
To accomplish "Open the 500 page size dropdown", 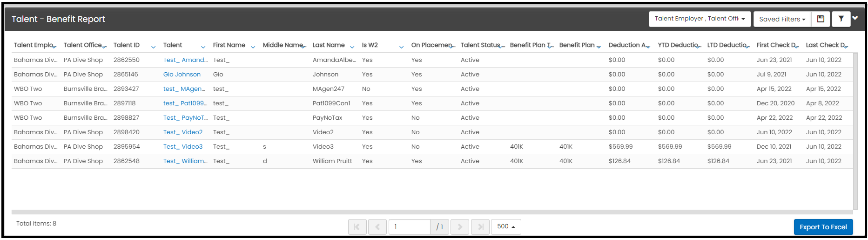I will click(x=506, y=226).
